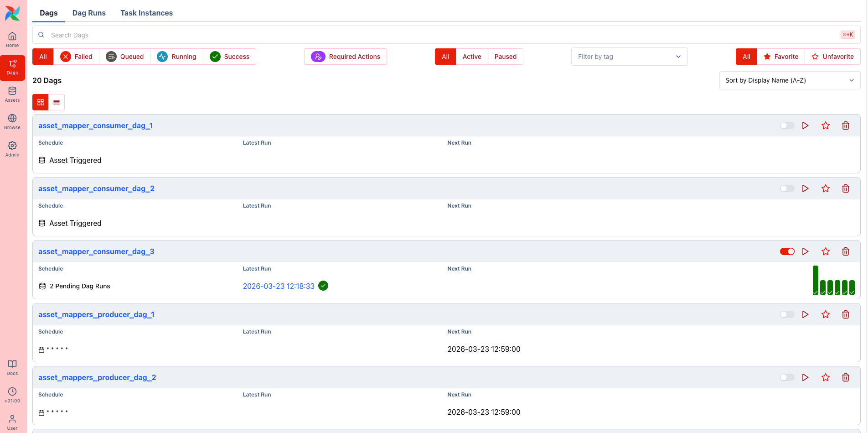Open the timezone selector in sidebar
This screenshot has height=433, width=868.
[x=12, y=395]
